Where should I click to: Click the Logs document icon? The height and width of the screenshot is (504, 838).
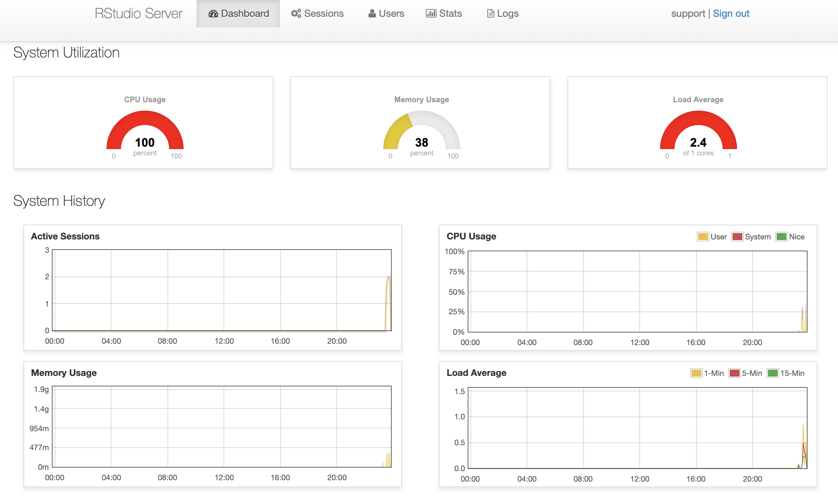pyautogui.click(x=491, y=14)
